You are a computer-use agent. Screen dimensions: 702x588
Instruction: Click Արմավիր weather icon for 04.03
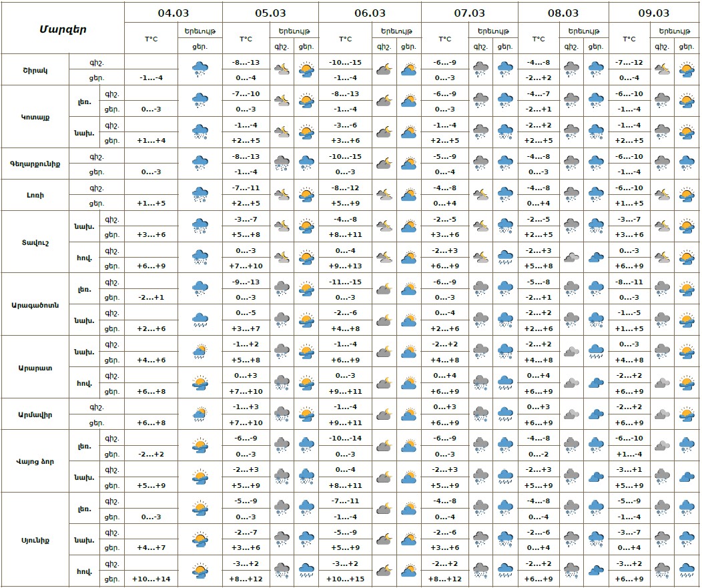pos(200,414)
